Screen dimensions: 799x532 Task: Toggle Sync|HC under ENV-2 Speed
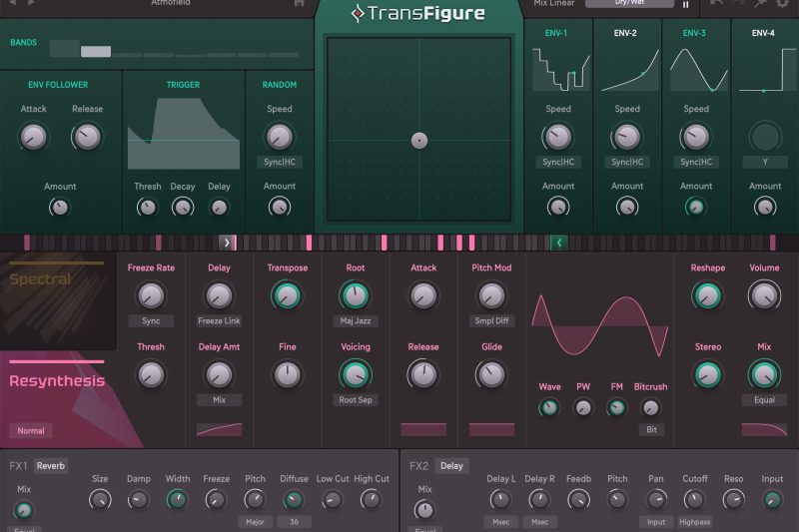coord(627,162)
